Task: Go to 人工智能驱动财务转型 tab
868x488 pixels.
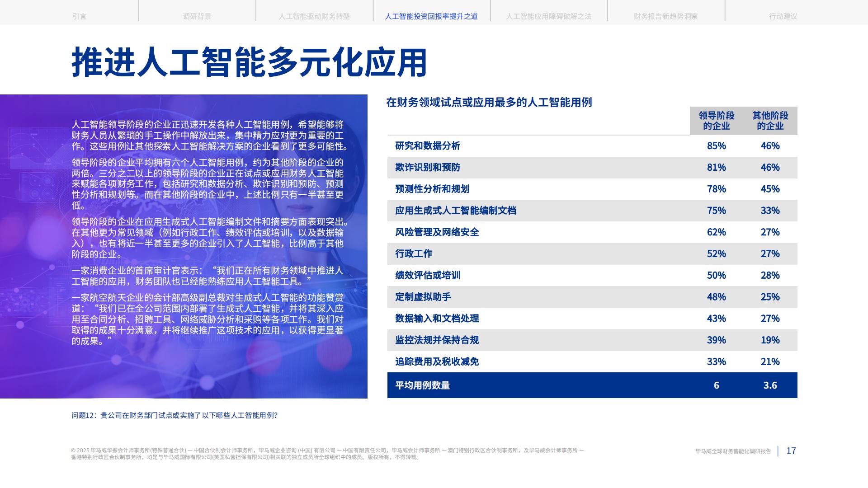Action: coord(314,16)
